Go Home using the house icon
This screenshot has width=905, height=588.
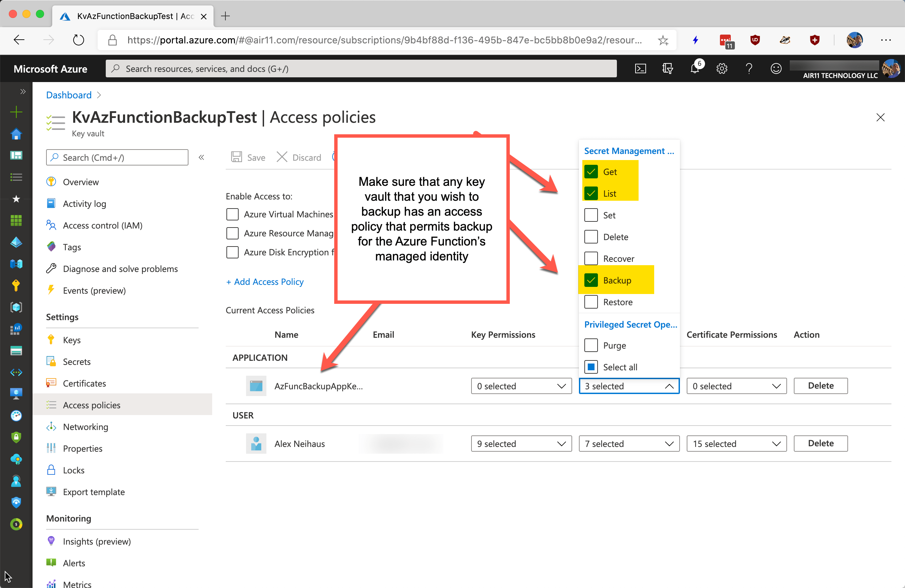click(16, 134)
